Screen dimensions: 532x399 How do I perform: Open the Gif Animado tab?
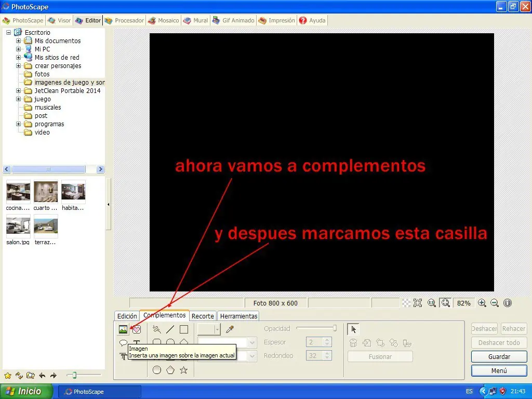[x=233, y=20]
